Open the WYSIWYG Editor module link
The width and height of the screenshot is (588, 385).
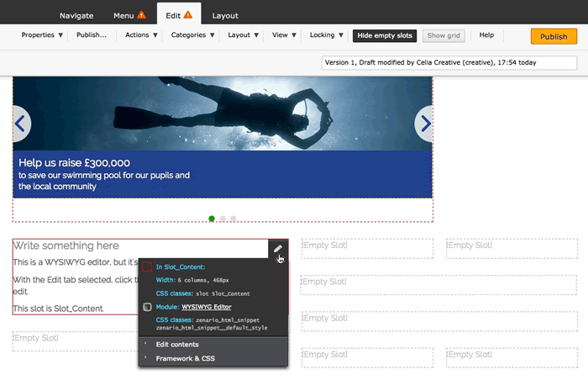(x=206, y=308)
